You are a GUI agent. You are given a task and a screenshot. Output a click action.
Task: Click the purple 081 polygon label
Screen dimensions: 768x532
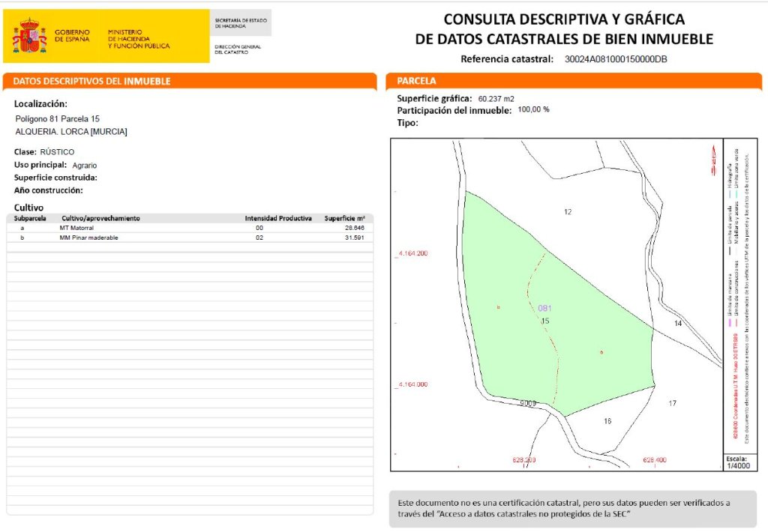pyautogui.click(x=544, y=308)
